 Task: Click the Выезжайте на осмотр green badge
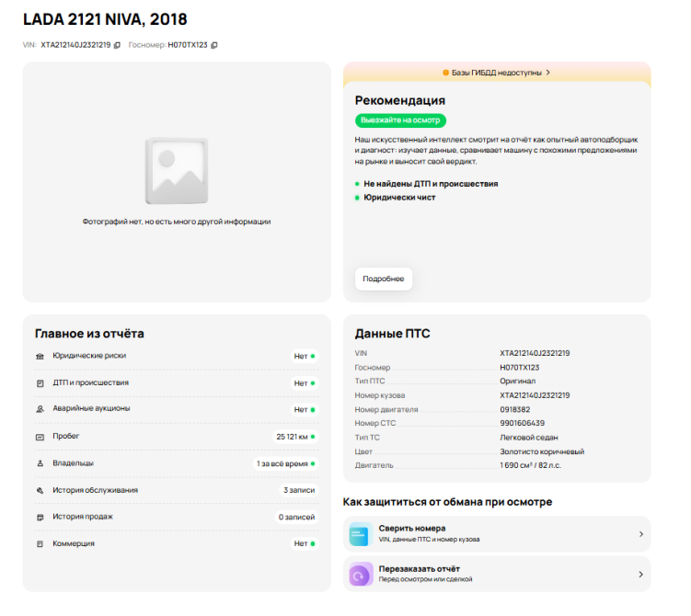400,120
